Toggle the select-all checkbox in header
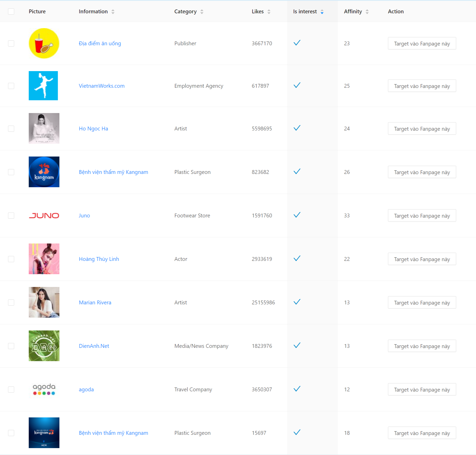 [11, 12]
